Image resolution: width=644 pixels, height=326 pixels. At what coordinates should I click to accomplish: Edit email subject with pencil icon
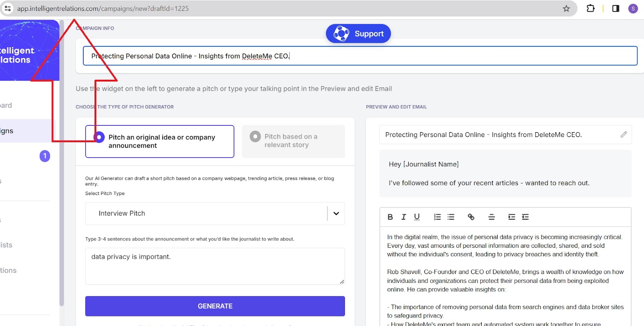623,135
